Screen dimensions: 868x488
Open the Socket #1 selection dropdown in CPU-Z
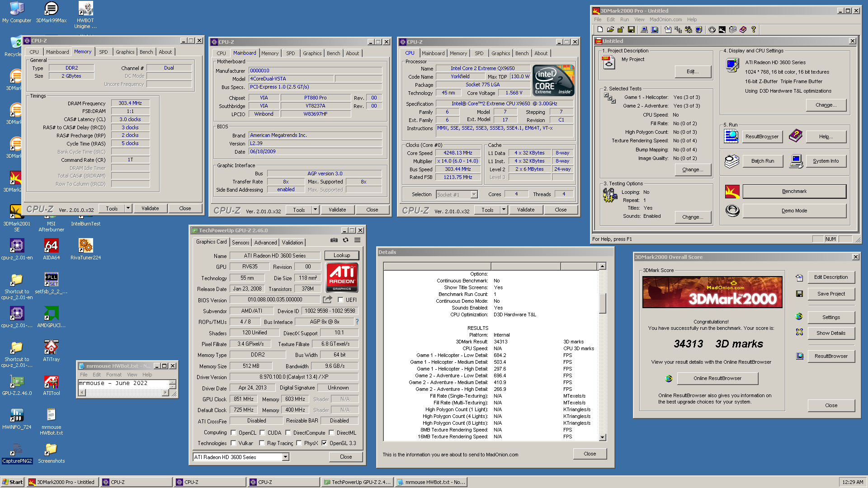tap(474, 194)
